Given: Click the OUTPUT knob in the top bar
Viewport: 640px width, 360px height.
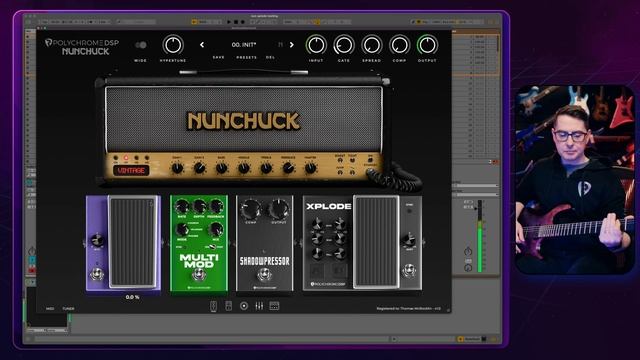Looking at the screenshot, I should [427, 45].
